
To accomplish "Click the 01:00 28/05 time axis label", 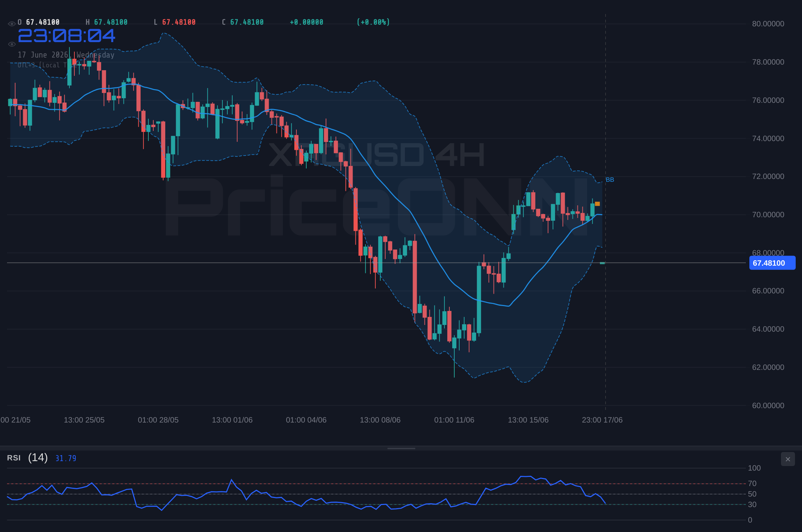I will tap(158, 420).
